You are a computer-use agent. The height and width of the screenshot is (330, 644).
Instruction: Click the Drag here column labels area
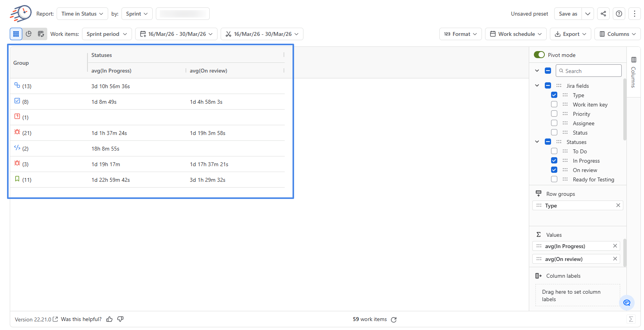pos(578,295)
